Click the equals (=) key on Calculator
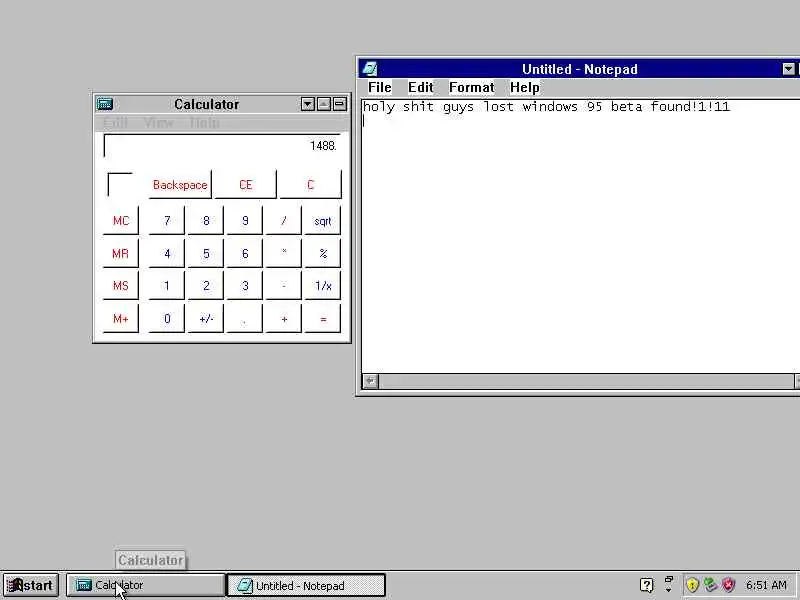The image size is (800, 600). 322,319
